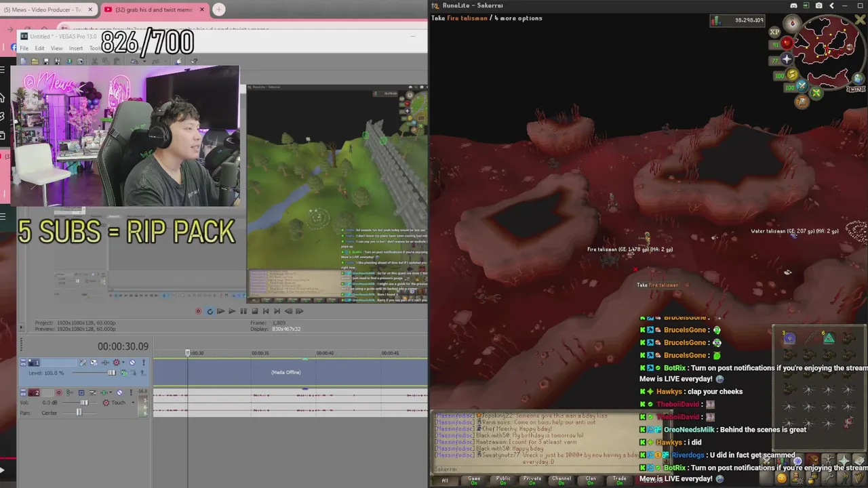868x488 pixels.
Task: Click the compass above the minimap
Action: (792, 24)
